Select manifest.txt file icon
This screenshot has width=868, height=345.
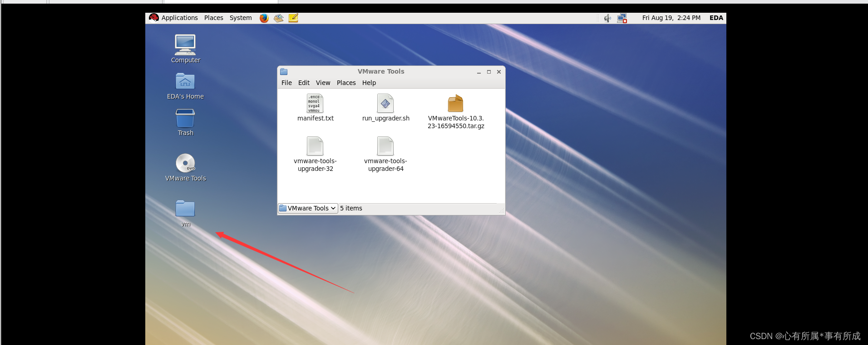(x=315, y=103)
